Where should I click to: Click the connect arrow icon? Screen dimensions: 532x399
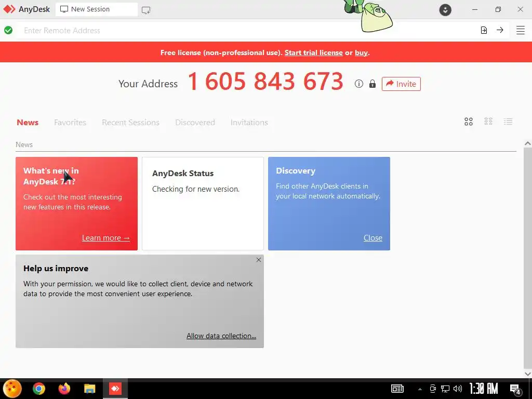tap(500, 30)
